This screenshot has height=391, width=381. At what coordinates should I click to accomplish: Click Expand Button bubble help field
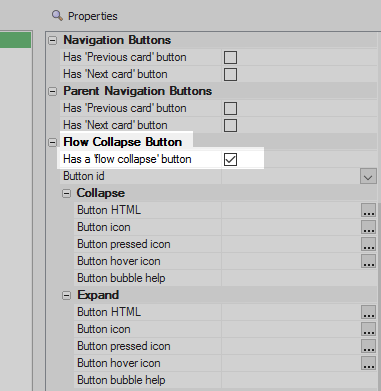[299, 380]
